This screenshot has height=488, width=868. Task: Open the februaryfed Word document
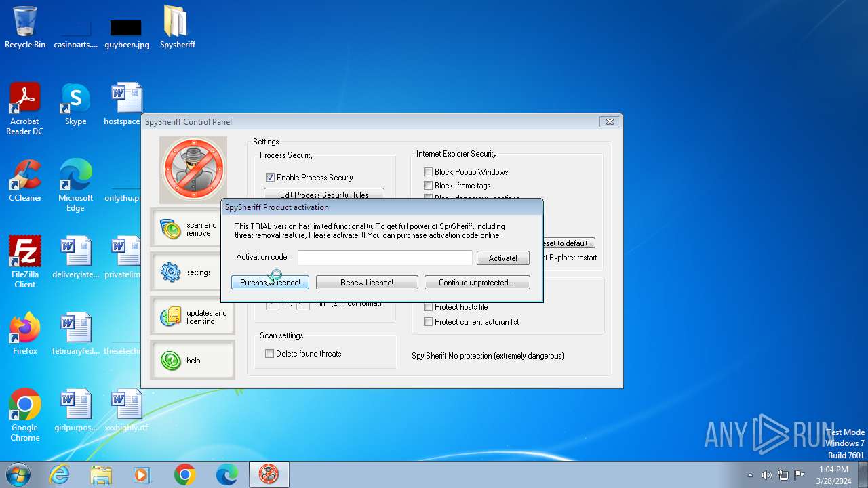point(75,333)
